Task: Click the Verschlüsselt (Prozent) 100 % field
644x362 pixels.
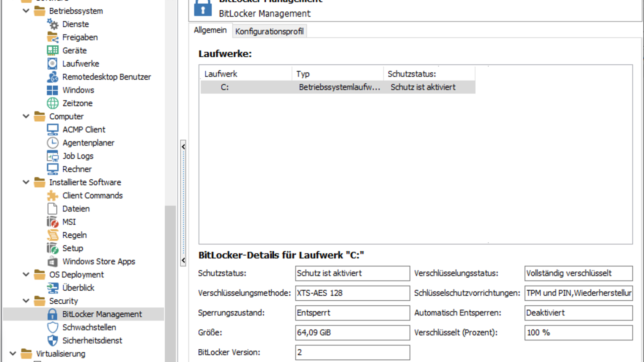Action: pos(579,333)
